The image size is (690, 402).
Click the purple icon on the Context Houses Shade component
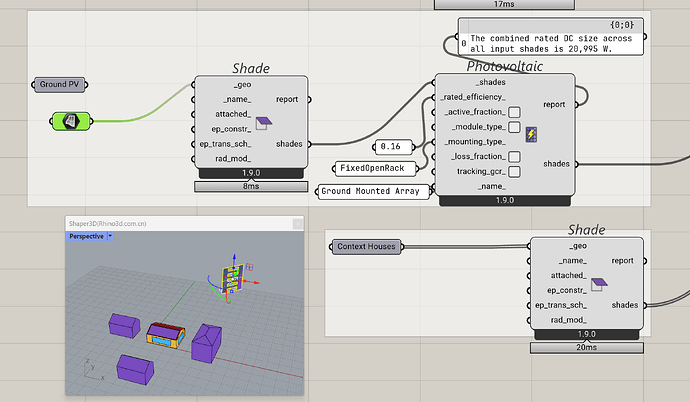598,288
